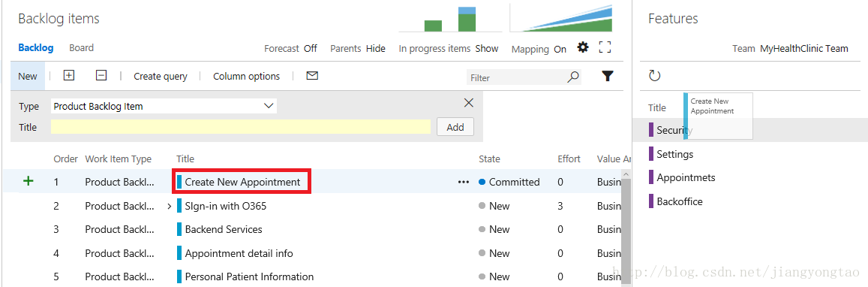The image size is (868, 287).
Task: Click the email envelope icon
Action: click(312, 75)
